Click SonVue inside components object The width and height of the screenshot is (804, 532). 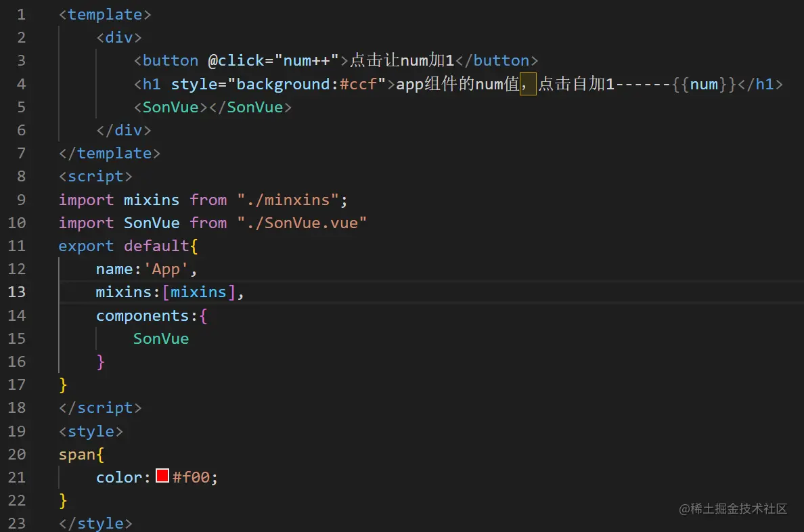coord(161,338)
